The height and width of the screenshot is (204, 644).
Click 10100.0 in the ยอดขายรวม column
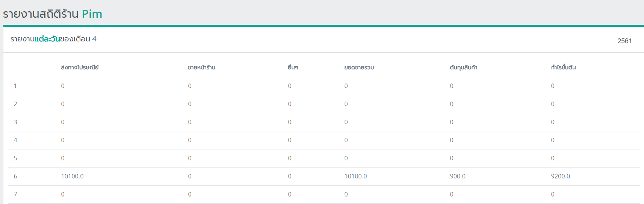pos(355,177)
